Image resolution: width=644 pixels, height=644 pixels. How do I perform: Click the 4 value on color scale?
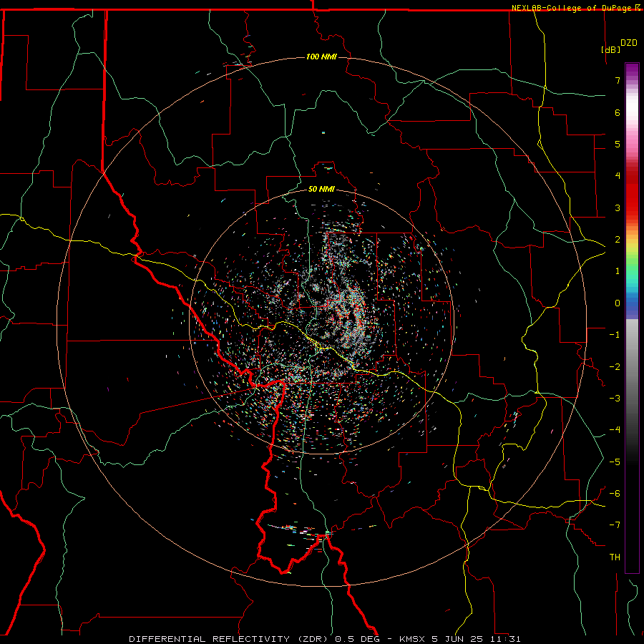[x=618, y=176]
